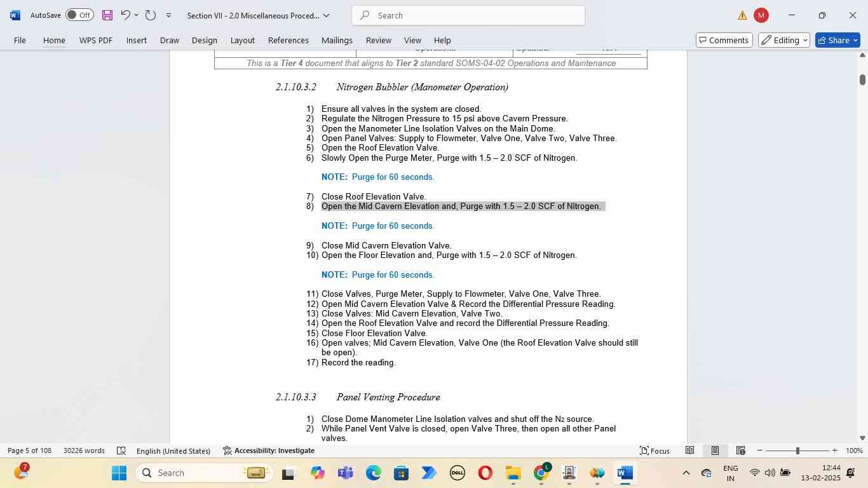
Task: Open Customize Quick Access Toolbar arrow
Action: point(168,15)
